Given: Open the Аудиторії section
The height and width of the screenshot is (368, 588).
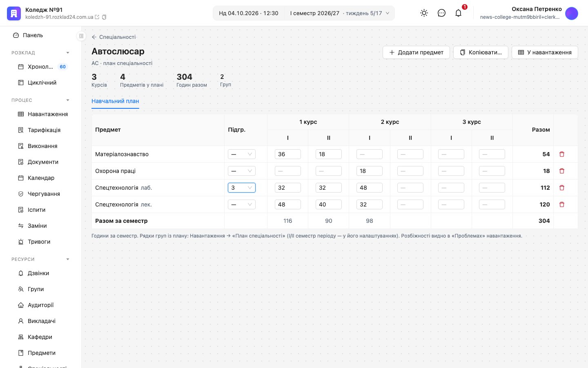Looking at the screenshot, I should click(40, 305).
